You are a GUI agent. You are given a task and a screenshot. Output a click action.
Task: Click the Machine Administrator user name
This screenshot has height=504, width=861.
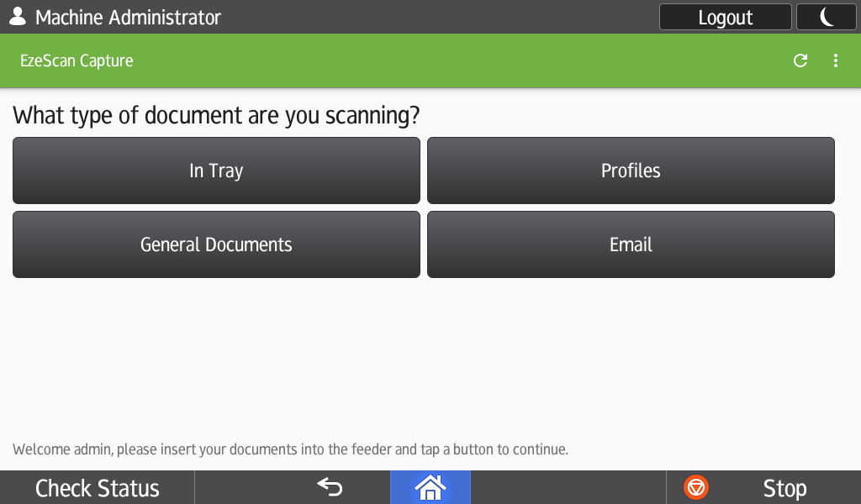pos(128,17)
